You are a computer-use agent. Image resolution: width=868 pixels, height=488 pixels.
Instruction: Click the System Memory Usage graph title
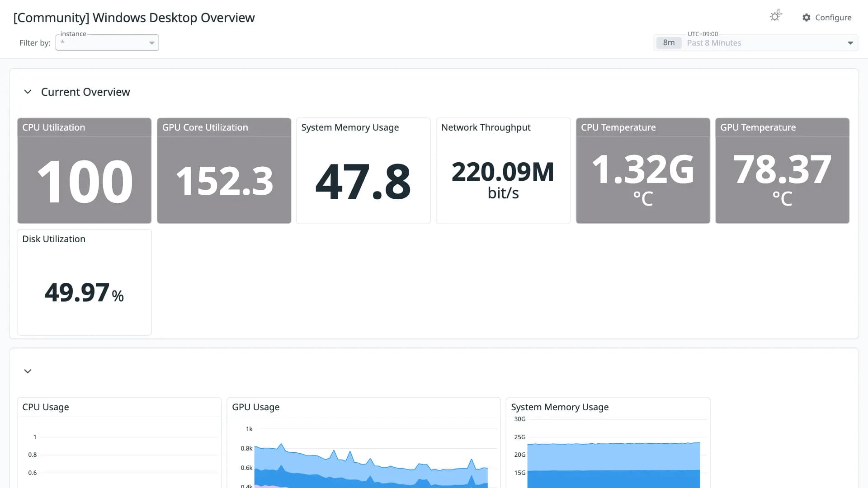coord(560,407)
